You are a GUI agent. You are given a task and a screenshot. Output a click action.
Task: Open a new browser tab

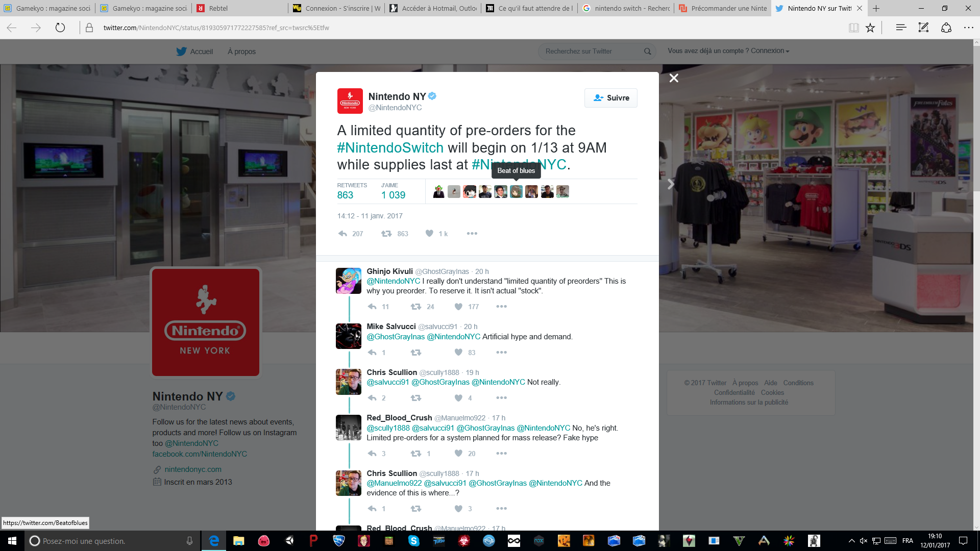(876, 8)
